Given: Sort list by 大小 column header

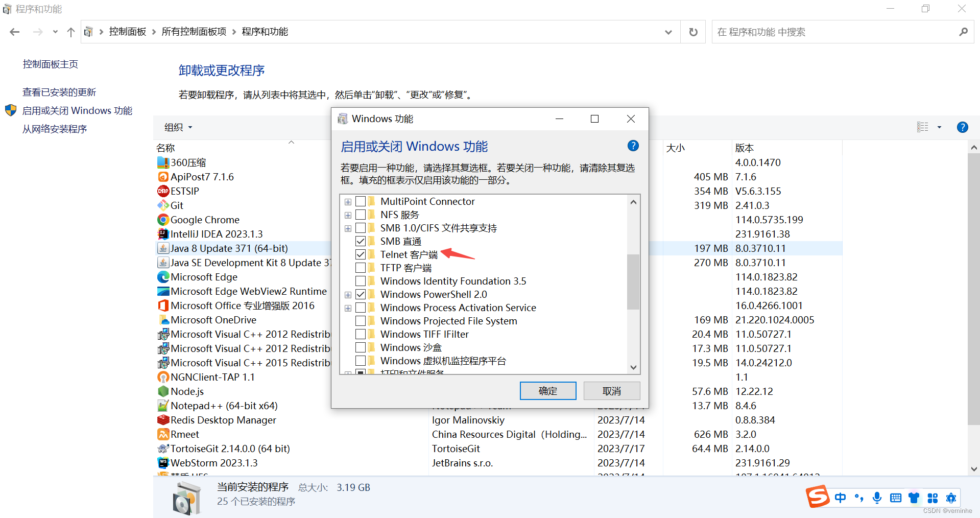Looking at the screenshot, I should click(676, 148).
